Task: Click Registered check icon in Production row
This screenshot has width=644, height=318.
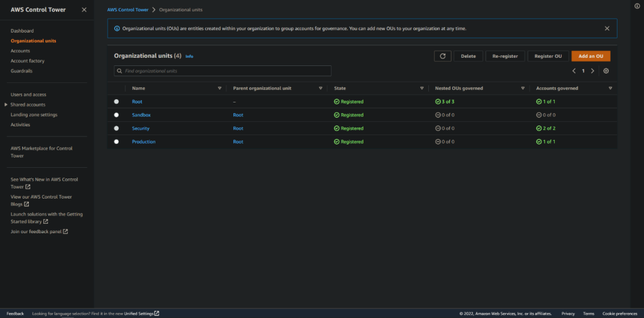Action: click(x=337, y=141)
